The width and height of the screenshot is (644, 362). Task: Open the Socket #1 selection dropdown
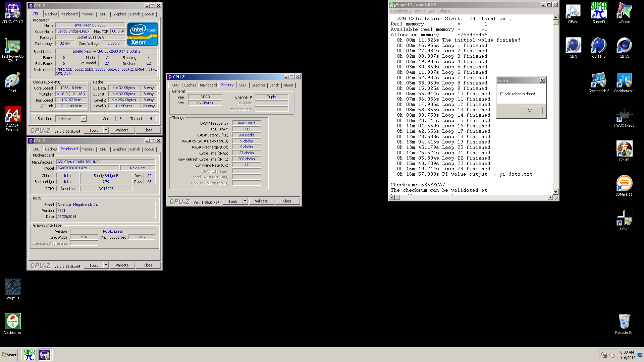[x=84, y=119]
